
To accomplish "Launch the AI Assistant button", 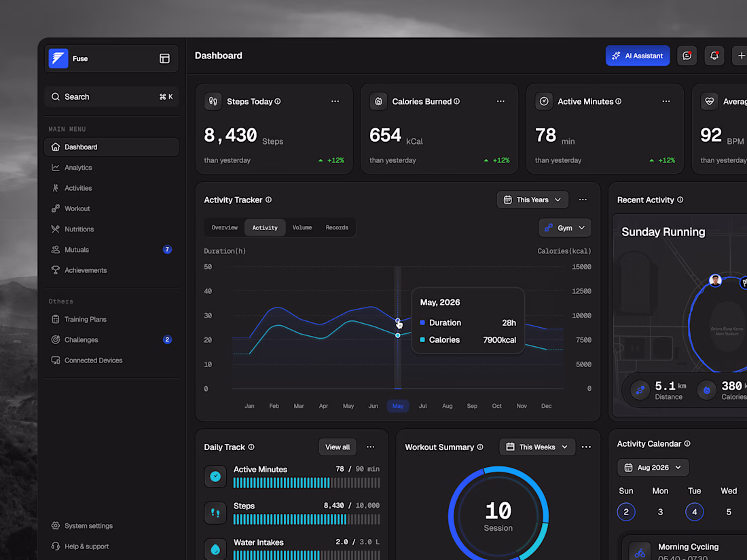I will pyautogui.click(x=638, y=56).
